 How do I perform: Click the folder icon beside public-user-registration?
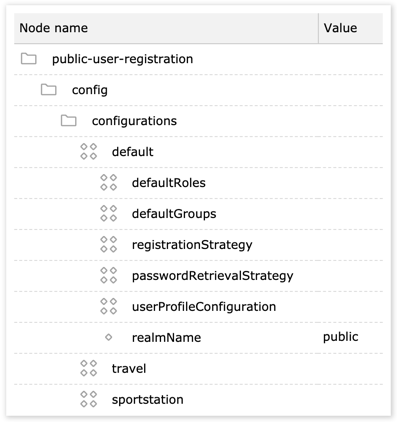tap(29, 59)
